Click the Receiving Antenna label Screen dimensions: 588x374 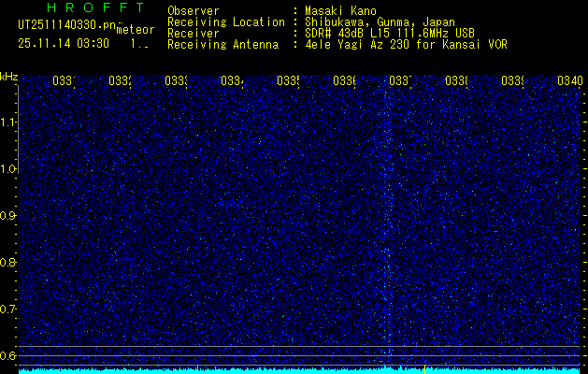tap(222, 45)
